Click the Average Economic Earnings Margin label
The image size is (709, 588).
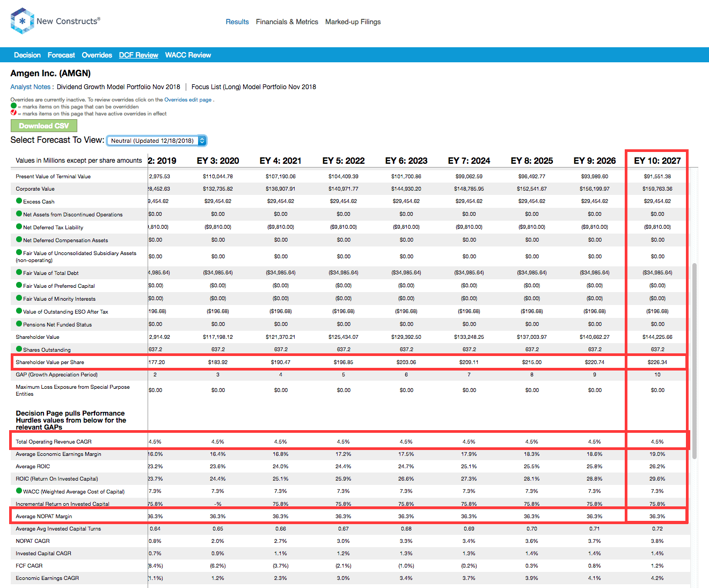59,454
